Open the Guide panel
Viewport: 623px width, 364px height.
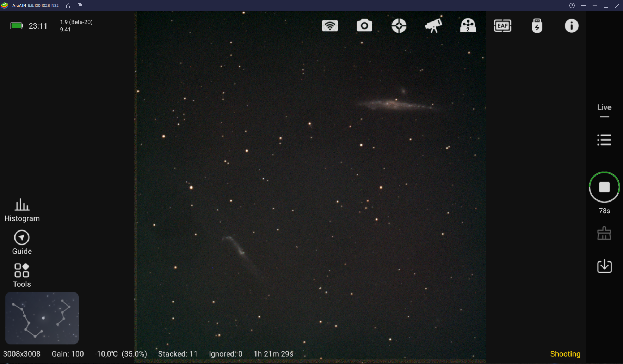click(x=22, y=243)
